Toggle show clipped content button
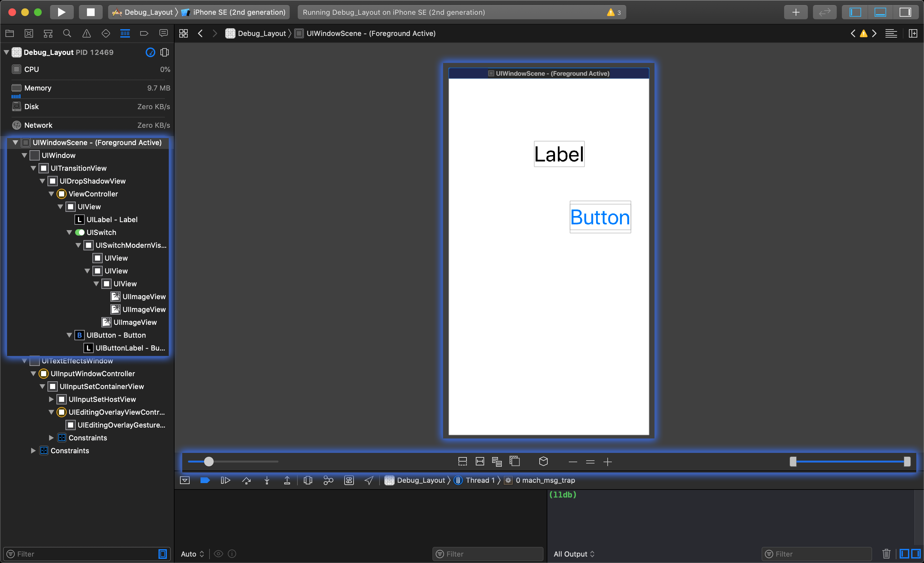Viewport: 924px width, 563px height. click(x=463, y=462)
